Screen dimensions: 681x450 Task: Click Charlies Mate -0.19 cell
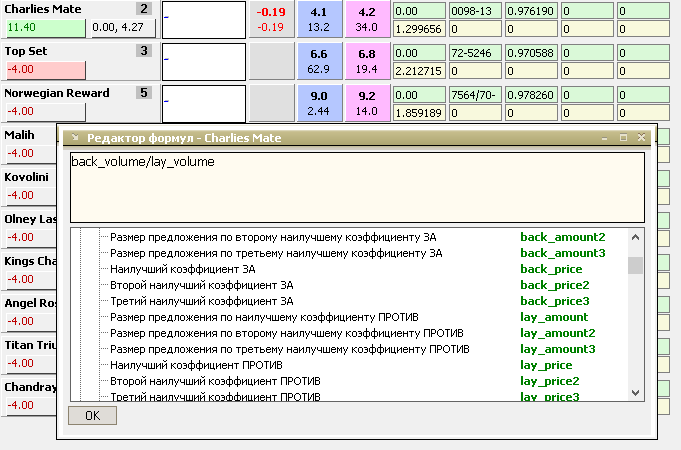point(271,20)
